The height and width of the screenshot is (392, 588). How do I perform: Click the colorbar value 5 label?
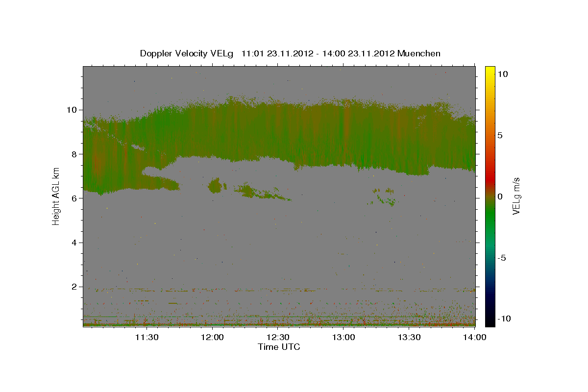500,135
